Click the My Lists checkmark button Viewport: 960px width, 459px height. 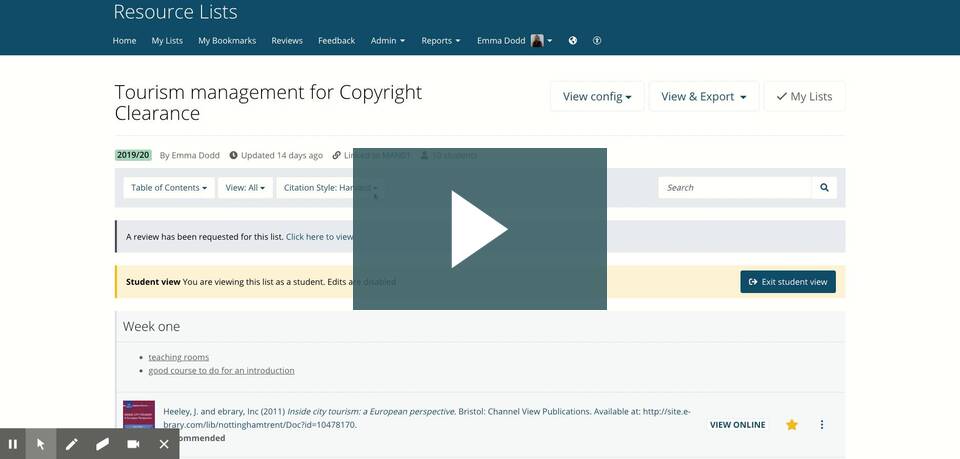click(x=804, y=97)
